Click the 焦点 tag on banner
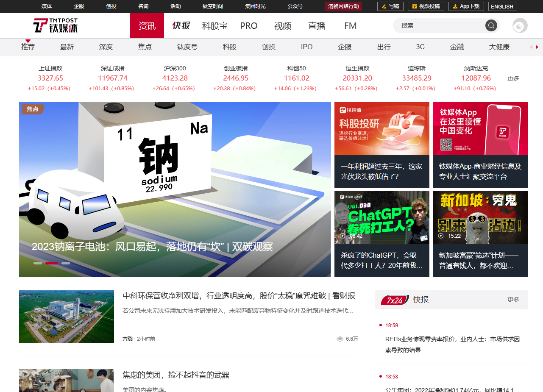The image size is (543, 392). (33, 109)
